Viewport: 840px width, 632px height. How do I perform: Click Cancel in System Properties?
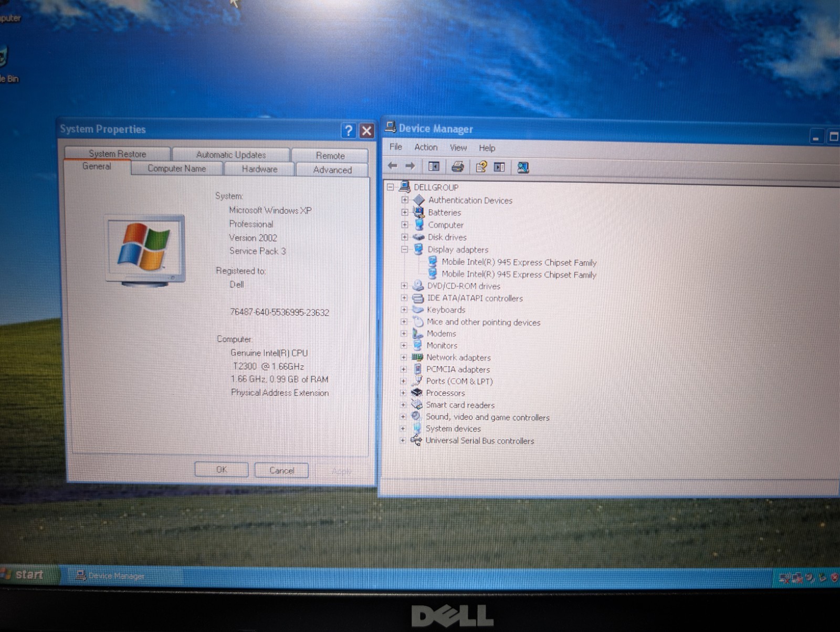click(281, 470)
